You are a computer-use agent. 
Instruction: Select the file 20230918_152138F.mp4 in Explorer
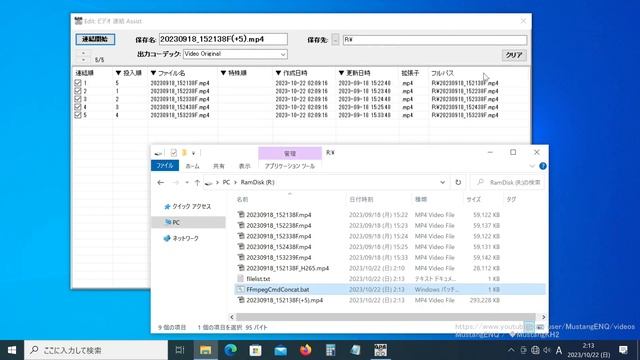pos(274,215)
